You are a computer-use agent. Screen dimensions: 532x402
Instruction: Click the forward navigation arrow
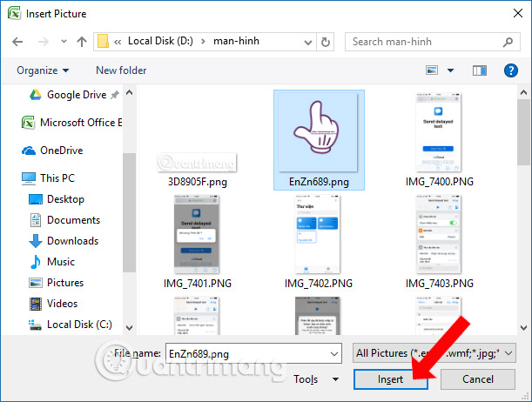43,42
